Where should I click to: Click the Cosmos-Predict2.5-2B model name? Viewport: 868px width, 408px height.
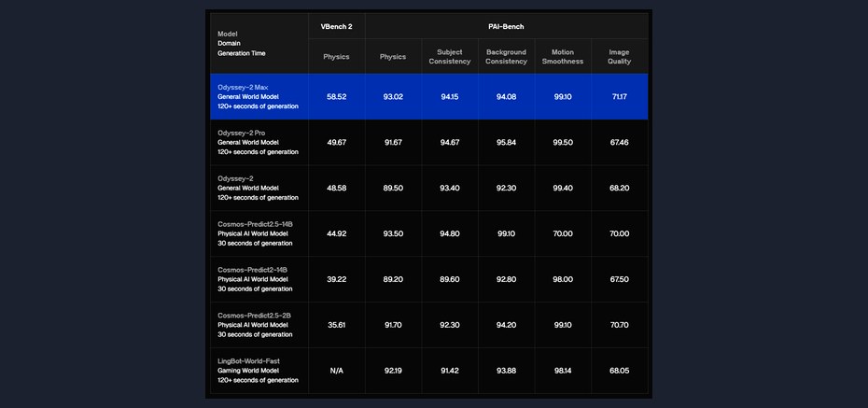[254, 316]
